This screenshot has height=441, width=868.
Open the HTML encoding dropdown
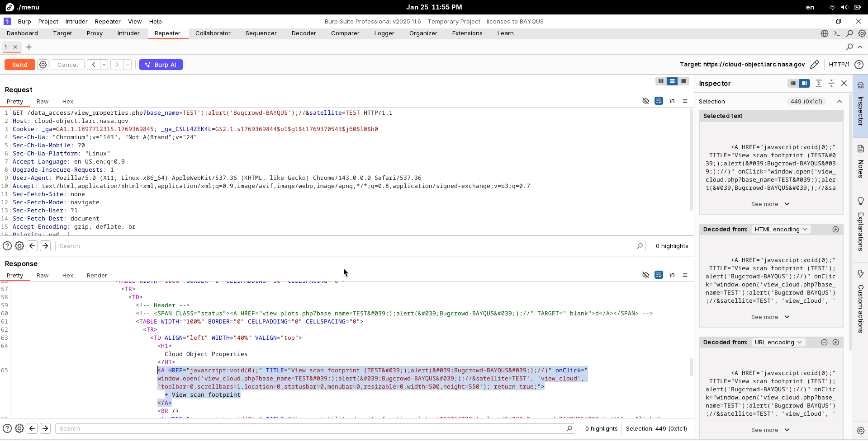(x=781, y=230)
